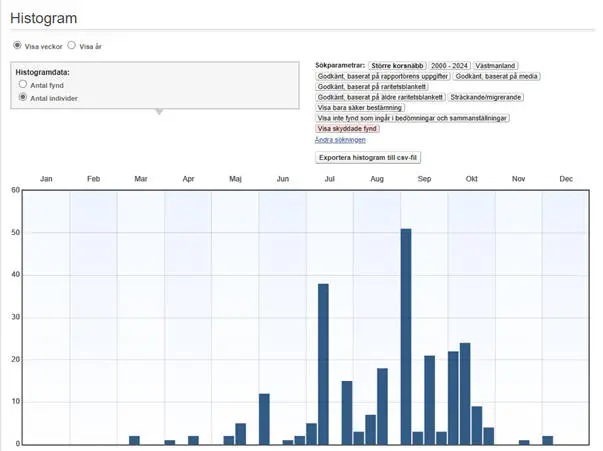Click the first small bar in March
The height and width of the screenshot is (451, 603).
(x=134, y=440)
